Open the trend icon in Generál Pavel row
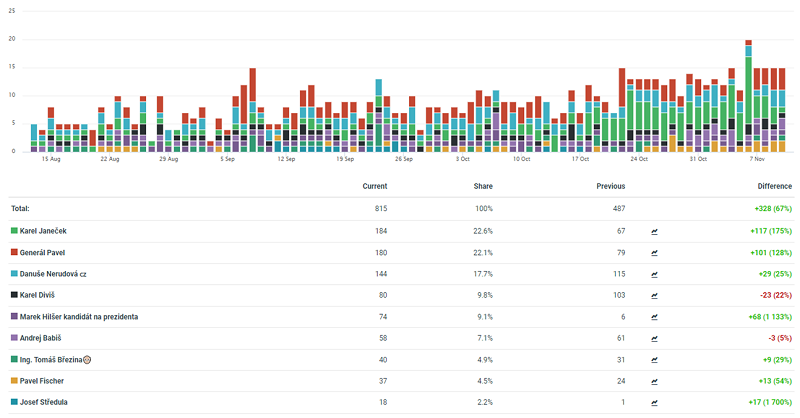 (654, 252)
